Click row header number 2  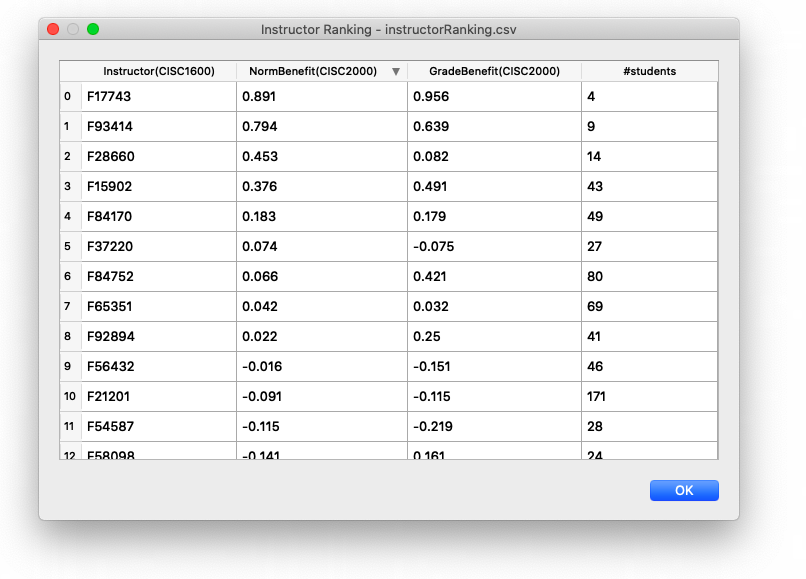pos(69,157)
